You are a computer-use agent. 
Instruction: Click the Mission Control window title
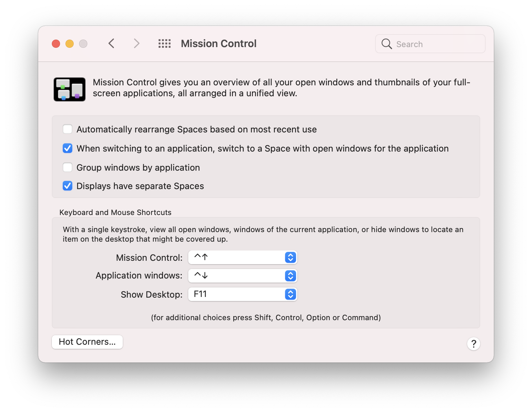click(x=219, y=44)
